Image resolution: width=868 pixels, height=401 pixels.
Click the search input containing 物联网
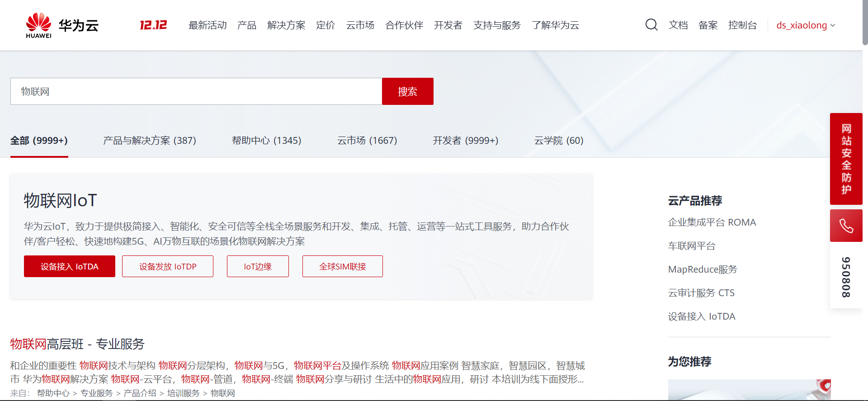[196, 91]
